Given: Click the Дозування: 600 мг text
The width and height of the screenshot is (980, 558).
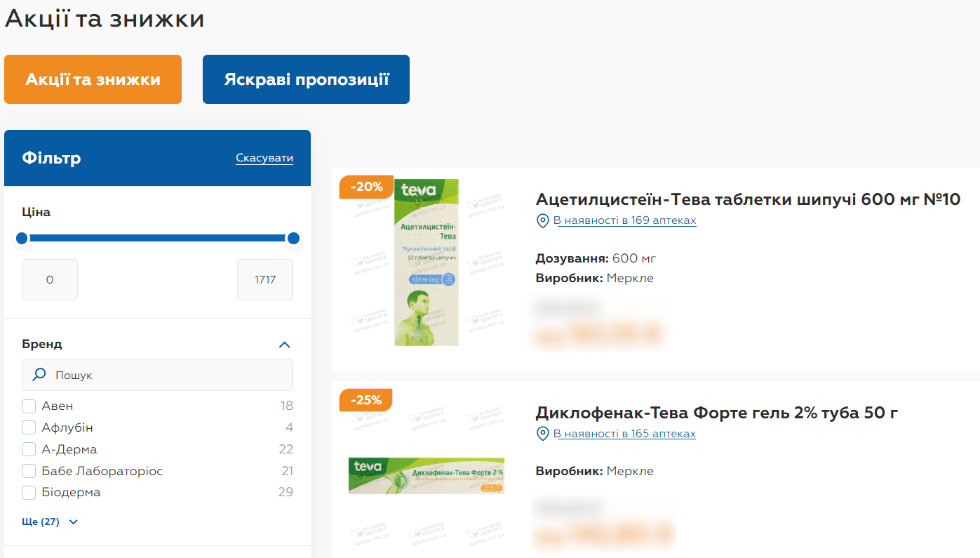Looking at the screenshot, I should [x=596, y=258].
